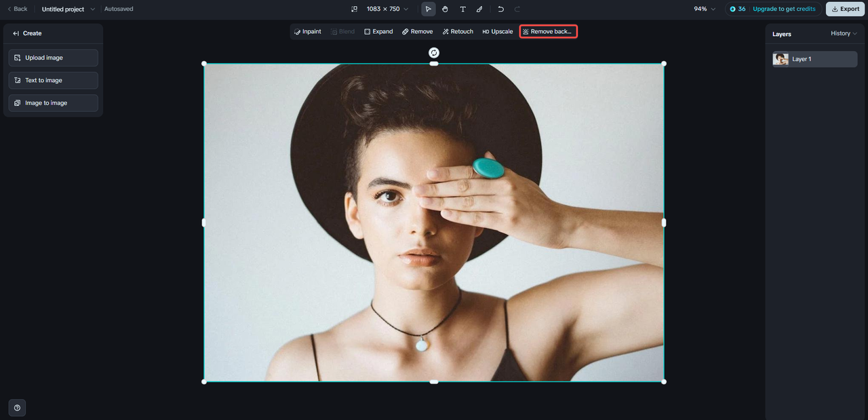Click the 'Layer 1' name text

[x=802, y=59]
